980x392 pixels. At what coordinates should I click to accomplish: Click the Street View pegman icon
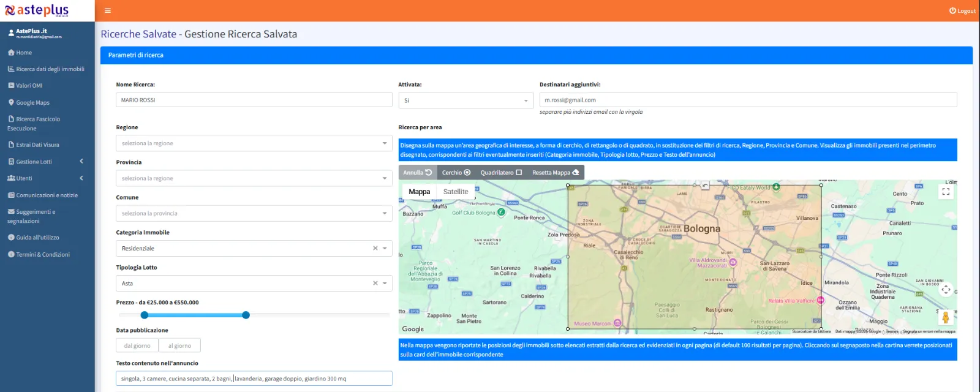(946, 317)
